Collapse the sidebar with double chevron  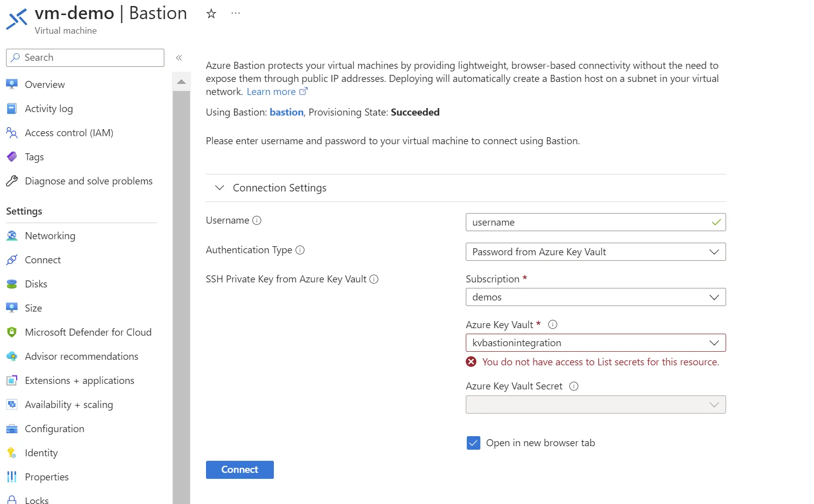[x=179, y=58]
